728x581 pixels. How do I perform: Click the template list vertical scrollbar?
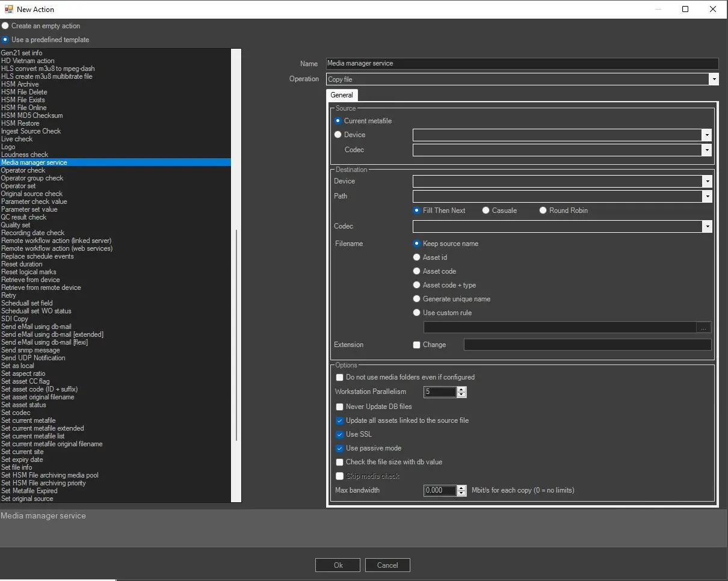click(236, 337)
